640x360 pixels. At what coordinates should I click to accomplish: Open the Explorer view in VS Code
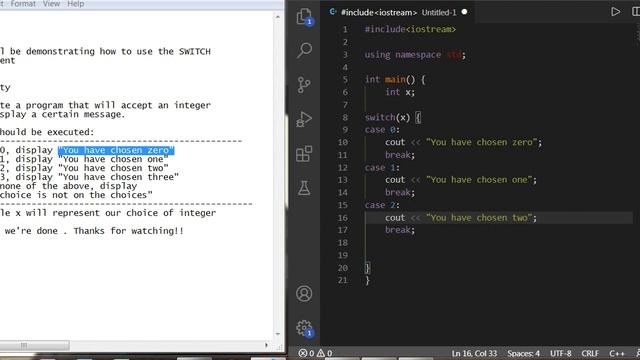[x=304, y=17]
